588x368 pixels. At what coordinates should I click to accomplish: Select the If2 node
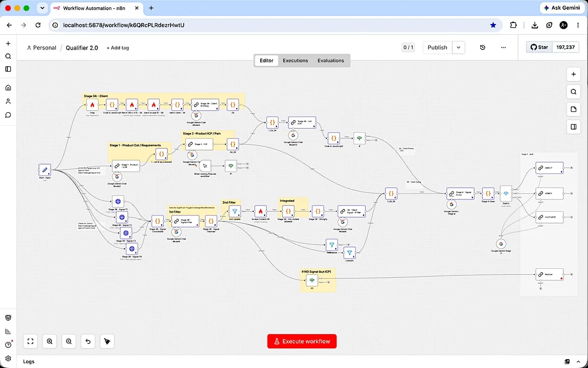point(312,281)
